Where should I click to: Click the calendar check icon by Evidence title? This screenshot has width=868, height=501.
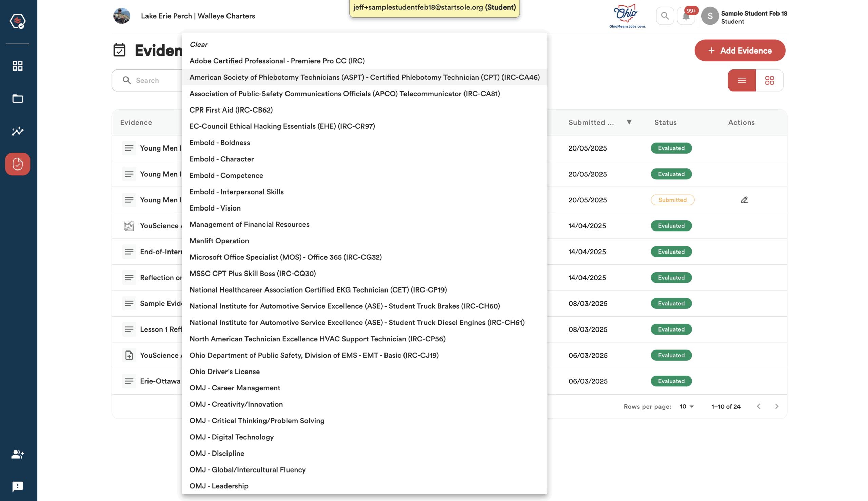click(x=119, y=50)
